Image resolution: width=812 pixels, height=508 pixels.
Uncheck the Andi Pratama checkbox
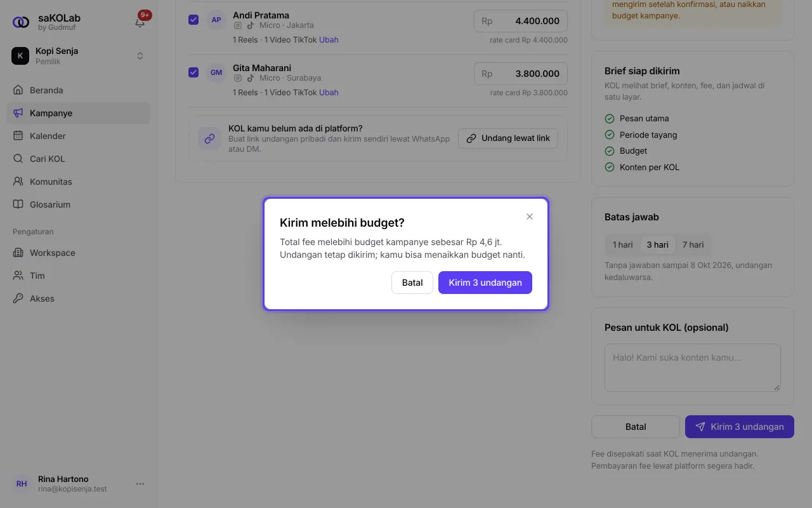coord(193,20)
